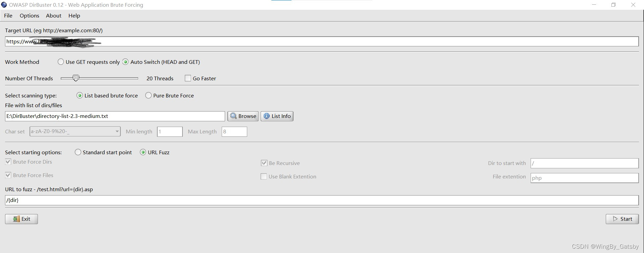Viewport: 644px width, 253px height.
Task: Open the File menu
Action: coord(8,15)
